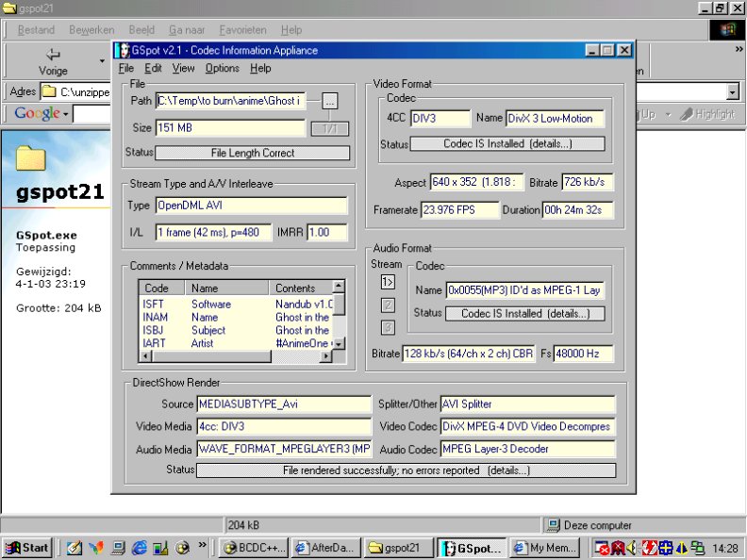Click the Audio Codec field MPEG Layer-3 Decoder
This screenshot has height=560, width=747.
coord(528,449)
